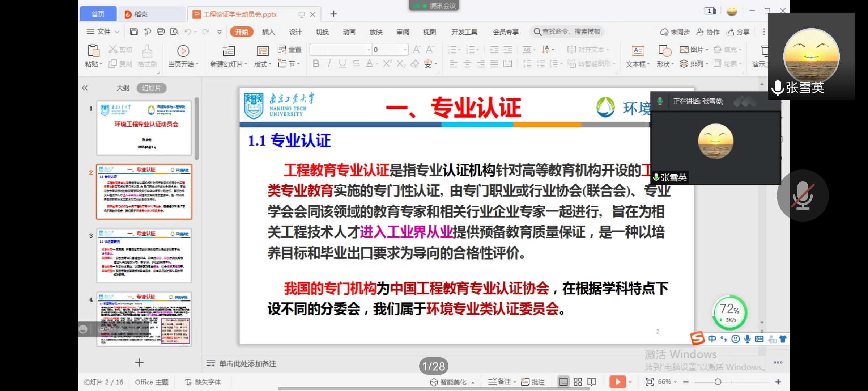Open the 插入 ribbon tab
This screenshot has height=391, width=868.
[x=268, y=32]
